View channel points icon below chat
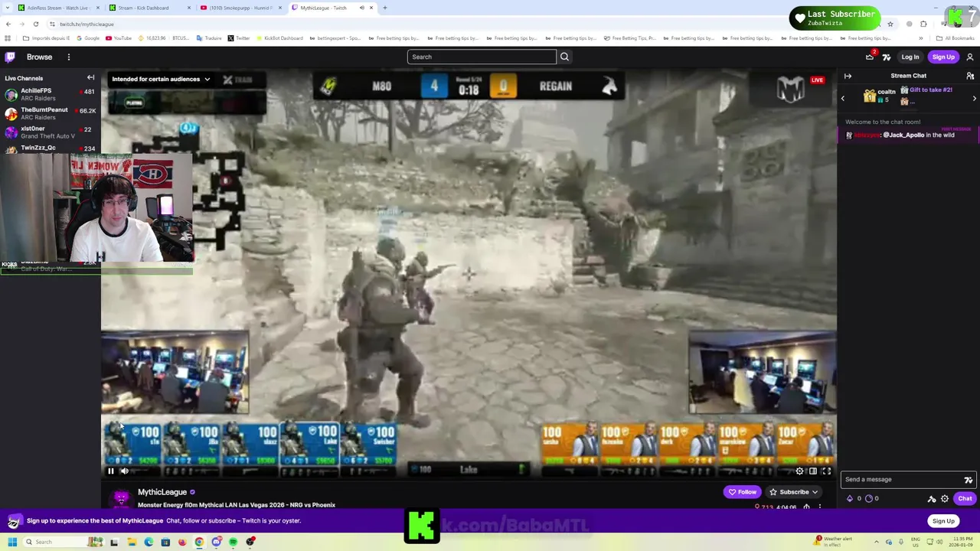Image resolution: width=980 pixels, height=551 pixels. click(x=869, y=498)
